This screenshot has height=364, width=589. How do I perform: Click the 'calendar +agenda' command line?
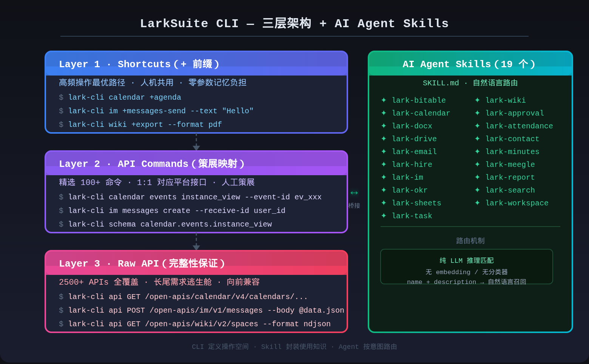click(120, 97)
